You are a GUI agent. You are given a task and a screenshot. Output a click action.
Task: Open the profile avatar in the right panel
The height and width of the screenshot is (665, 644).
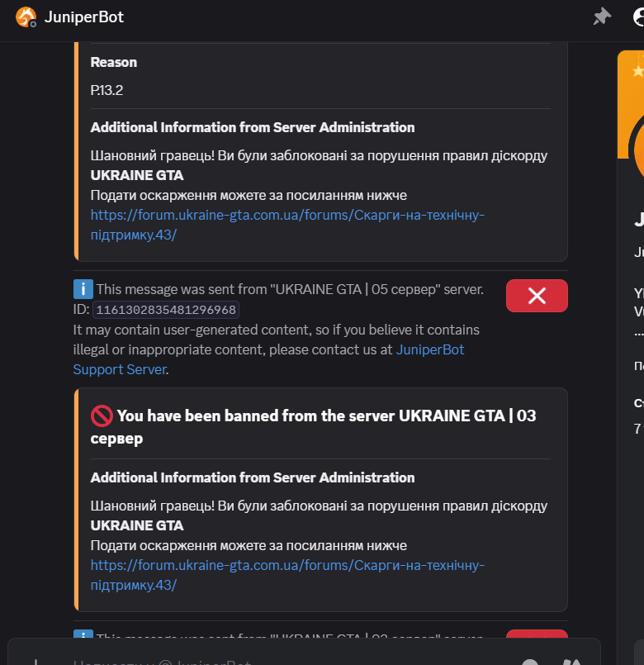(x=637, y=150)
